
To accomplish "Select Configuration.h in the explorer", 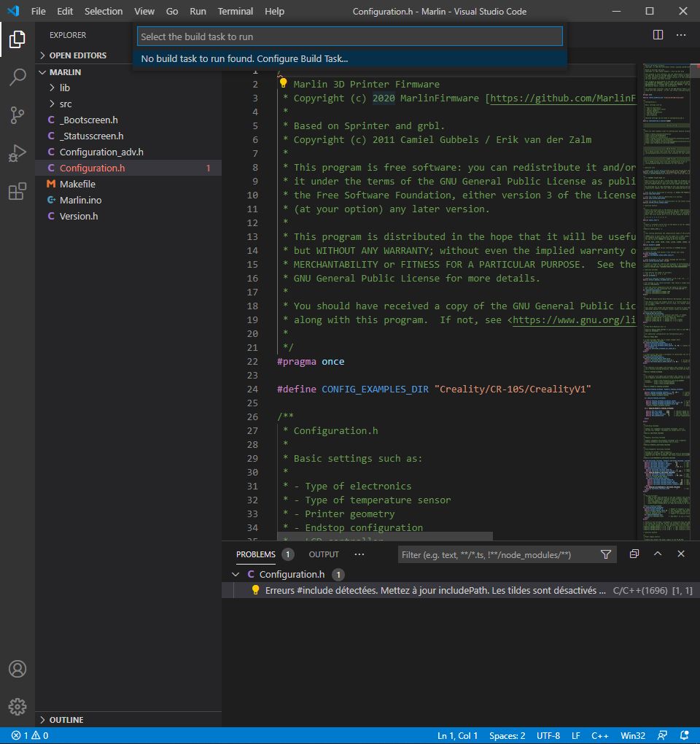I will tap(128, 168).
